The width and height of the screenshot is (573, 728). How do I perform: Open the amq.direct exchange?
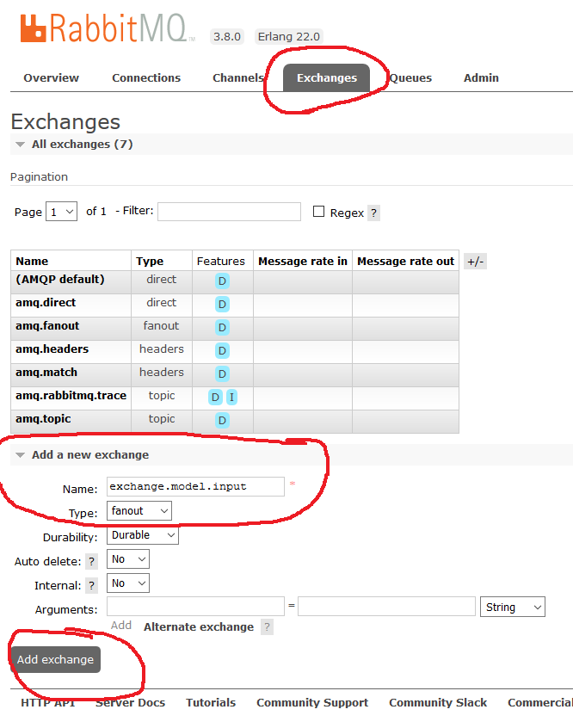tap(46, 303)
